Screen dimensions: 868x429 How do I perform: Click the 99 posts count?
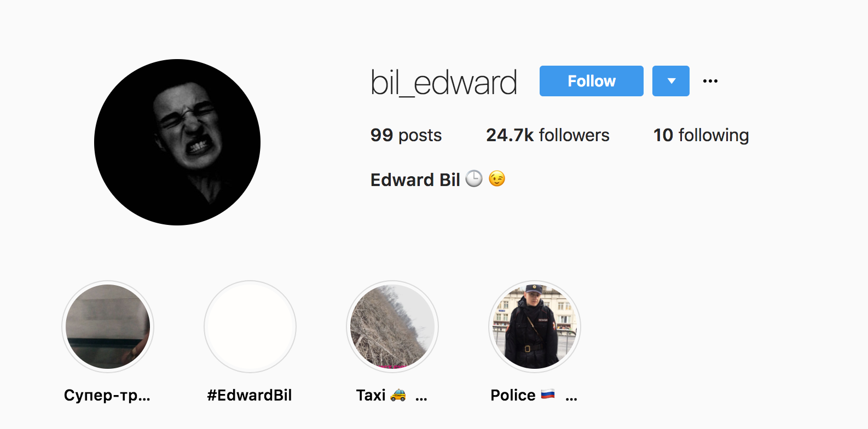click(x=406, y=135)
